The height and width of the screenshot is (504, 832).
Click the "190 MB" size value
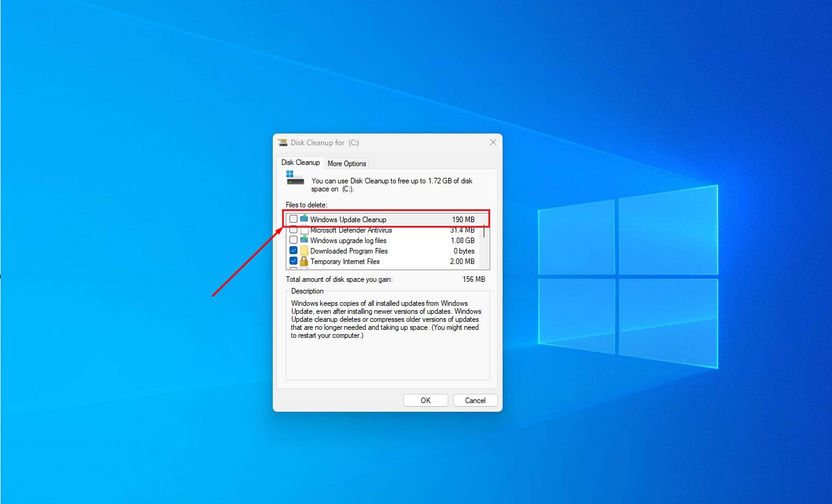click(x=463, y=220)
